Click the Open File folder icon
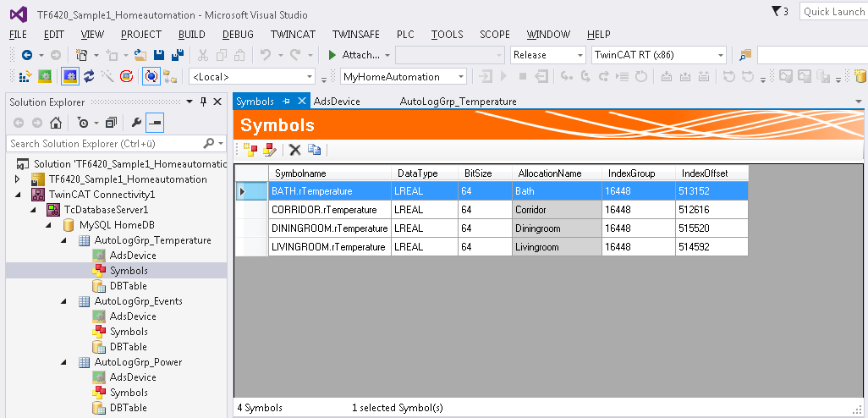This screenshot has width=868, height=418. 140,55
